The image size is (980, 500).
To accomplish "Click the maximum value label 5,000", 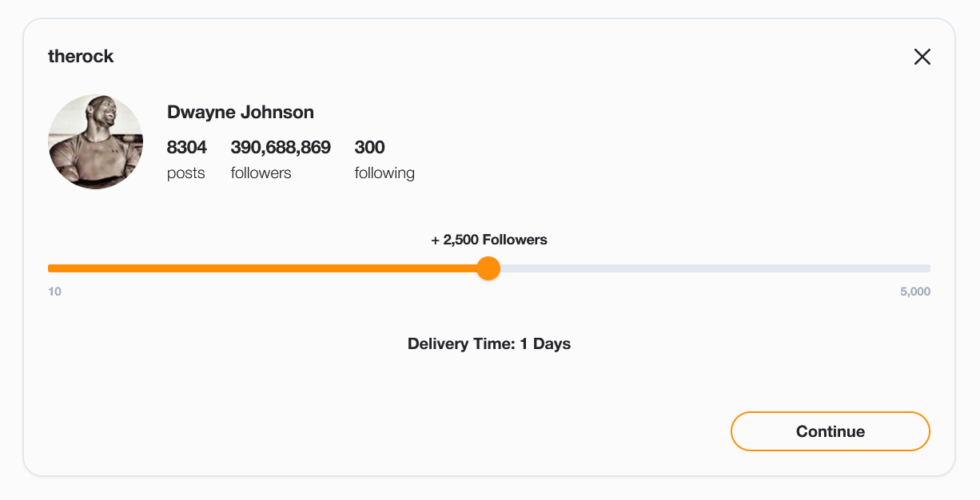I will coord(914,292).
